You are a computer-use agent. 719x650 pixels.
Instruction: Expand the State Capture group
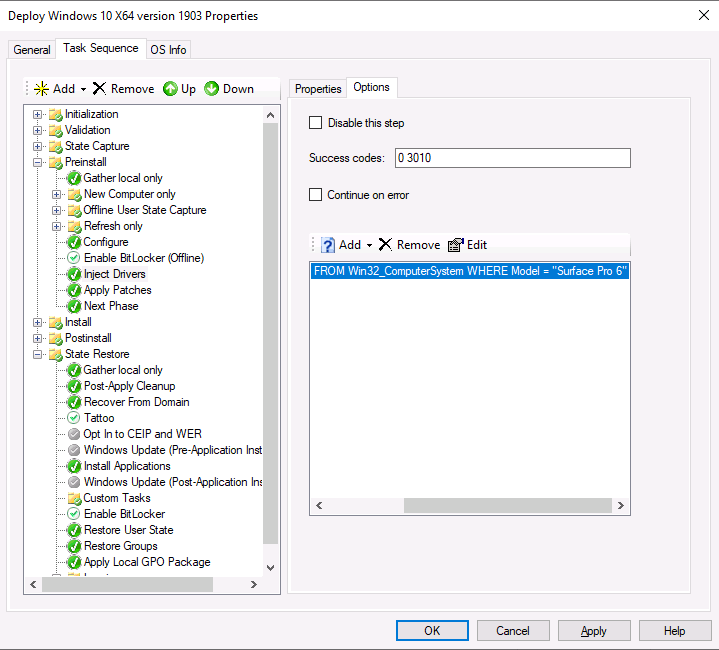(38, 147)
